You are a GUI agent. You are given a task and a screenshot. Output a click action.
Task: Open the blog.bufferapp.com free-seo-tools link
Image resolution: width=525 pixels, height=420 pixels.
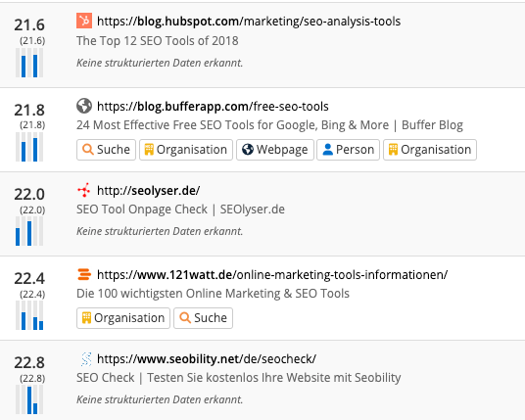pos(213,107)
